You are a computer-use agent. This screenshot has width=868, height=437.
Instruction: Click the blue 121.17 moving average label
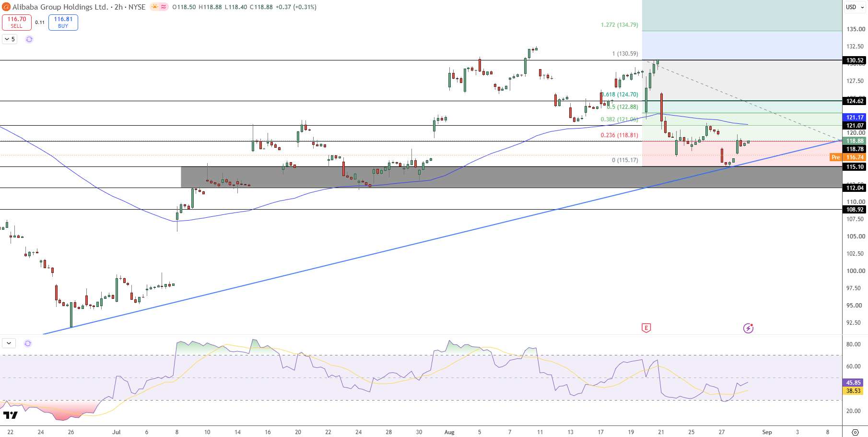(x=855, y=117)
